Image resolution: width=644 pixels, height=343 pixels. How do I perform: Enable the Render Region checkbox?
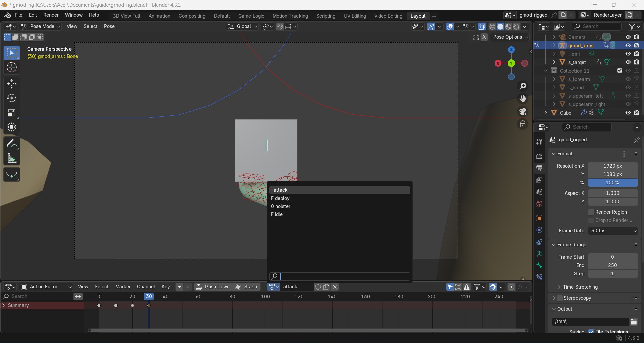coord(591,212)
